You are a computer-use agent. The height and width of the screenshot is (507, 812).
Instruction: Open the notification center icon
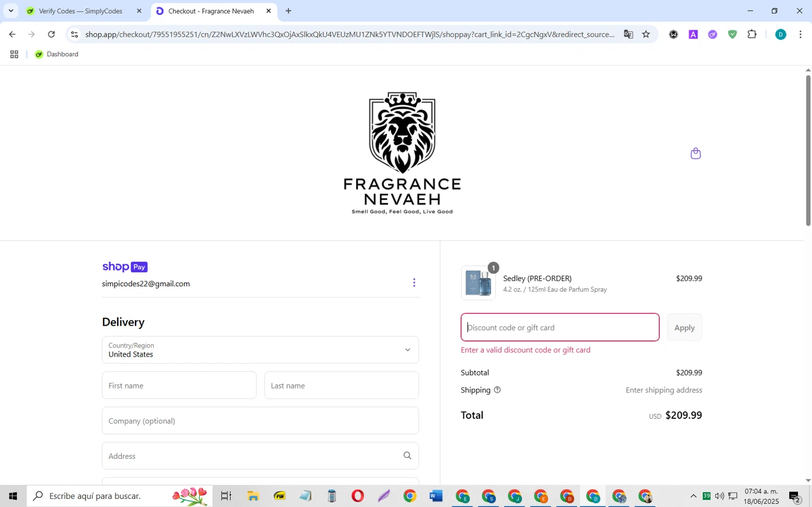click(x=795, y=496)
